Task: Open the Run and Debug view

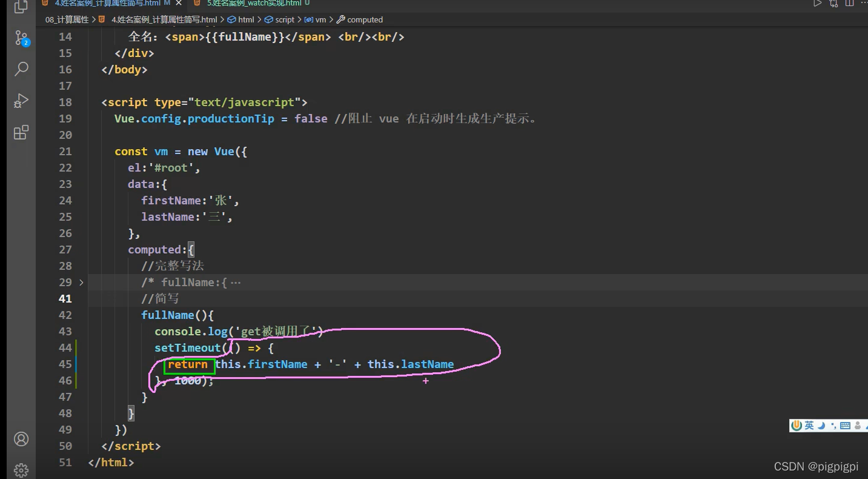Action: [x=21, y=101]
